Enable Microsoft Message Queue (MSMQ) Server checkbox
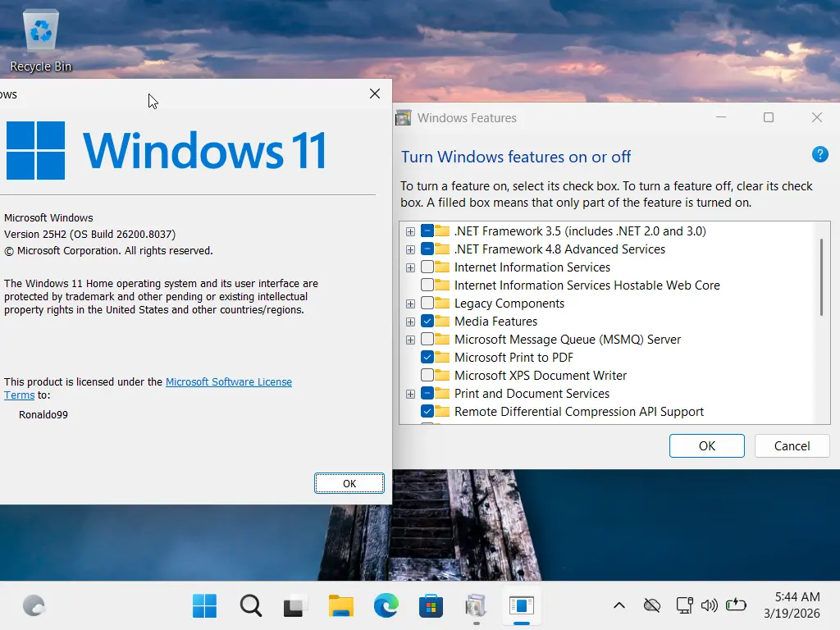 tap(427, 339)
